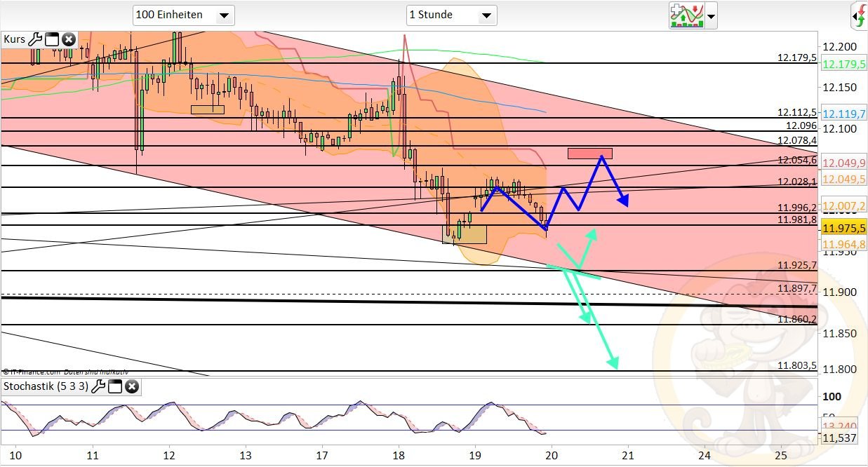Close the Kurs indicator with its X icon
Viewport: 868px width, 467px height.
click(67, 39)
